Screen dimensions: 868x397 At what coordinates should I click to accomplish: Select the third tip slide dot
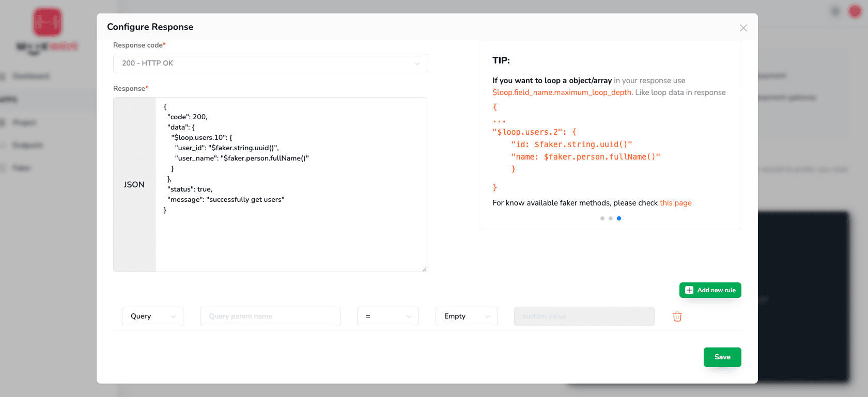pos(619,218)
